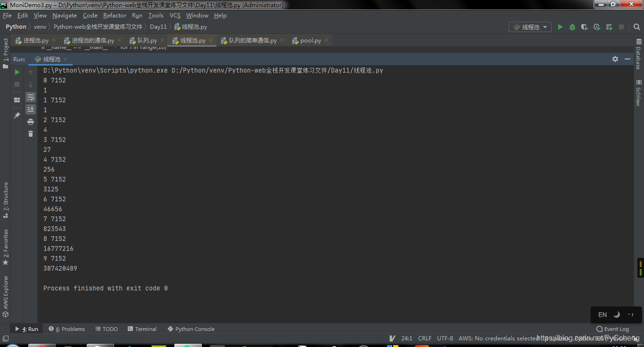Change the UTF-8 file encoding
The width and height of the screenshot is (644, 347).
pos(445,338)
